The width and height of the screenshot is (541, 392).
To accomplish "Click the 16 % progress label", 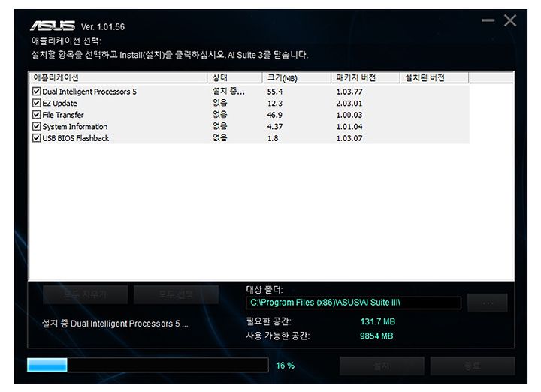I will [x=285, y=366].
